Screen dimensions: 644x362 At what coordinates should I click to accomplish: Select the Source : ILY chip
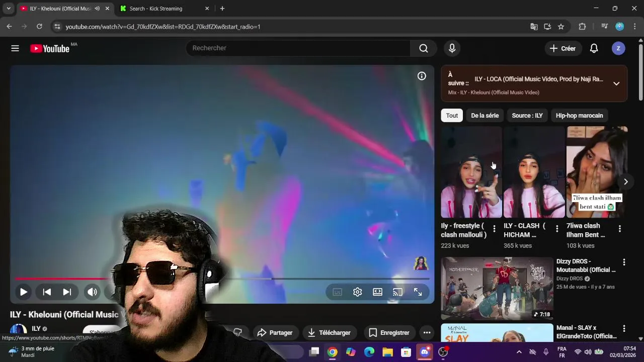(x=527, y=116)
